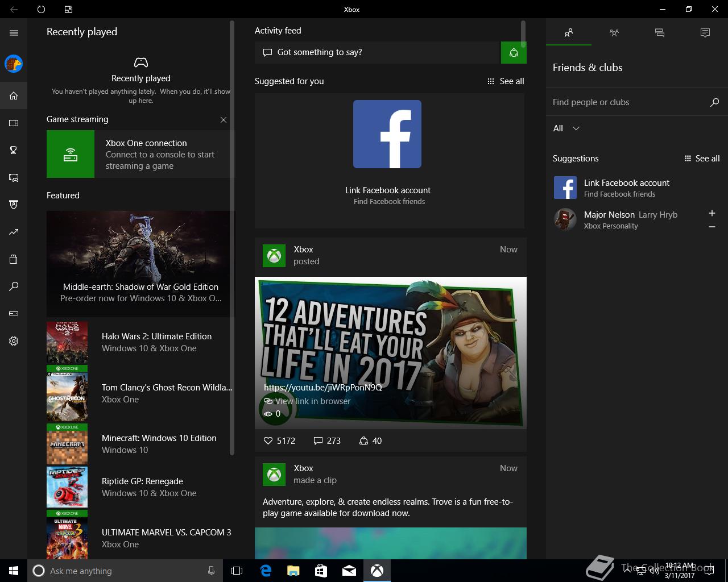Click the back arrow in title bar
The image size is (728, 582).
[x=14, y=9]
